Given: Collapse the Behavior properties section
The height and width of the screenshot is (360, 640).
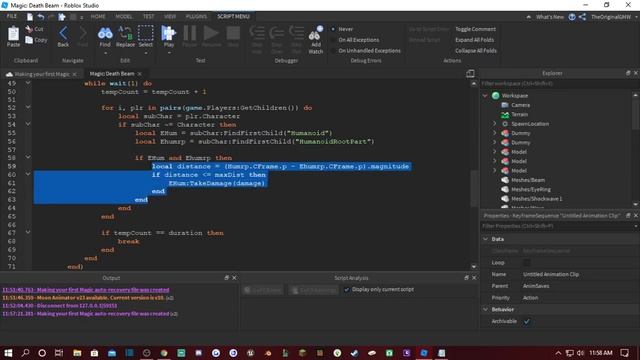Looking at the screenshot, I should (485, 309).
